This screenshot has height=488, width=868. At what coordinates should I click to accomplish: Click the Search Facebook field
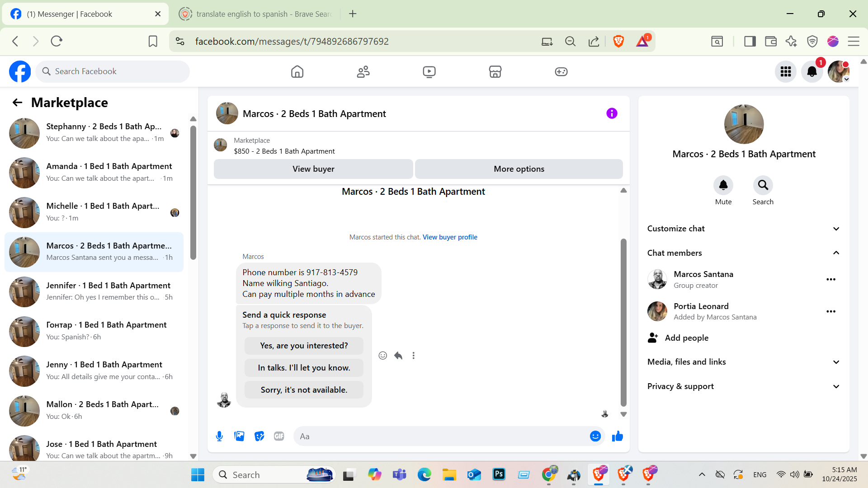pyautogui.click(x=113, y=71)
